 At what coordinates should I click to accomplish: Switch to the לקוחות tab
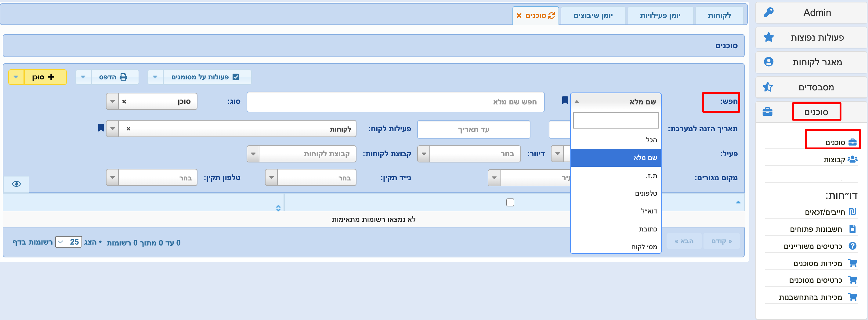(x=719, y=16)
